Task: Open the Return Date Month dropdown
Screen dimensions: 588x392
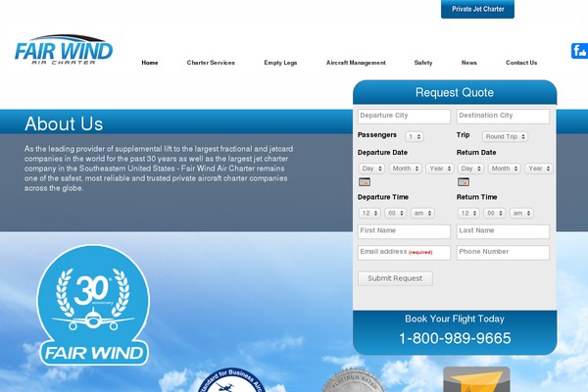Action: [505, 169]
